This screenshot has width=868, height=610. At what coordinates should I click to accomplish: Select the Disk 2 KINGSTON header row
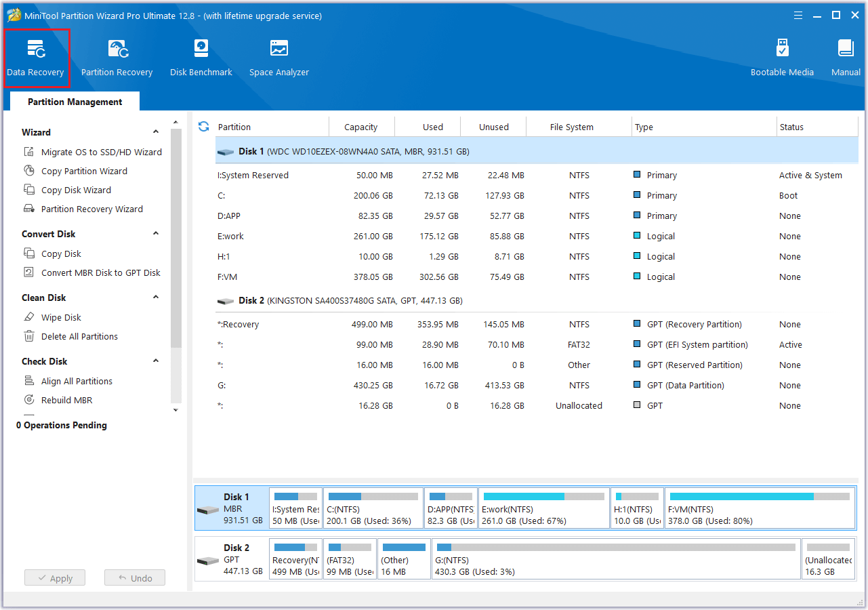click(537, 301)
